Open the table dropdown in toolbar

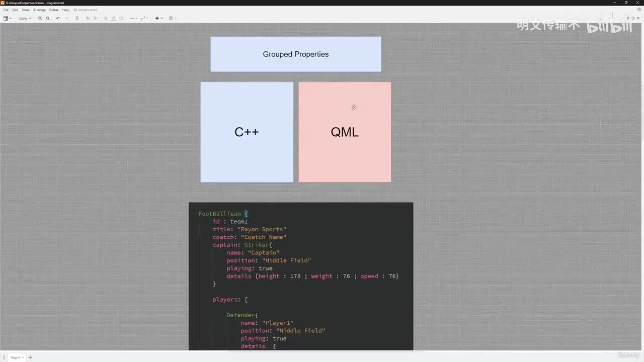coord(172,19)
